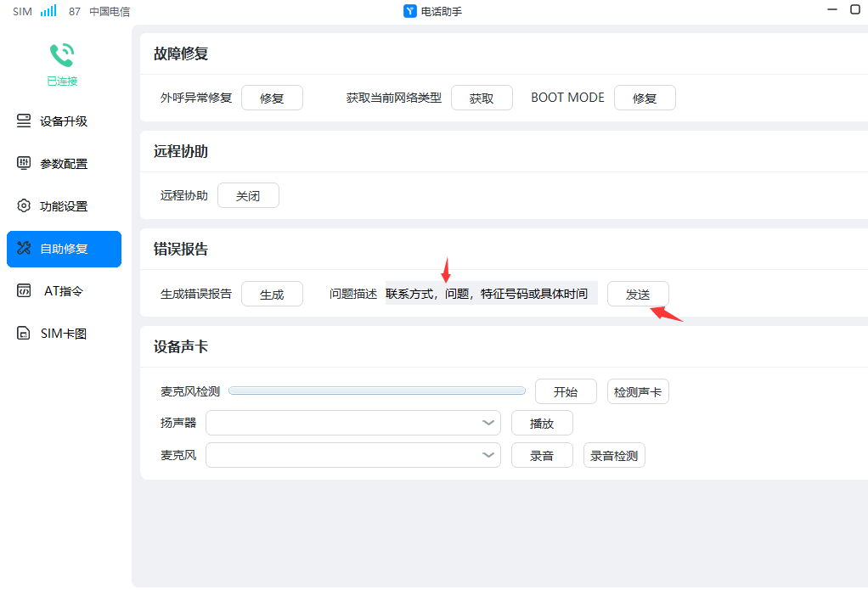The height and width of the screenshot is (590, 868).
Task: Select the 自助修复 menu item
Action: 64,249
